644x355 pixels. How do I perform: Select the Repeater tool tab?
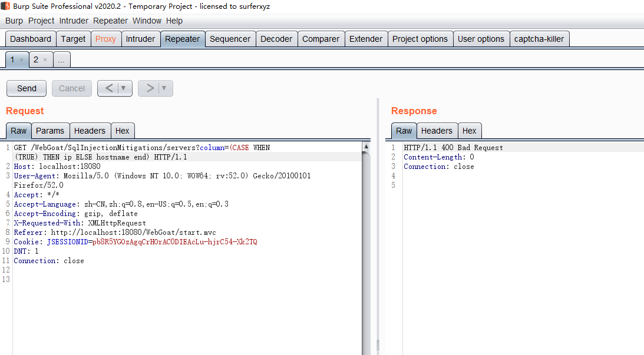[x=182, y=39]
